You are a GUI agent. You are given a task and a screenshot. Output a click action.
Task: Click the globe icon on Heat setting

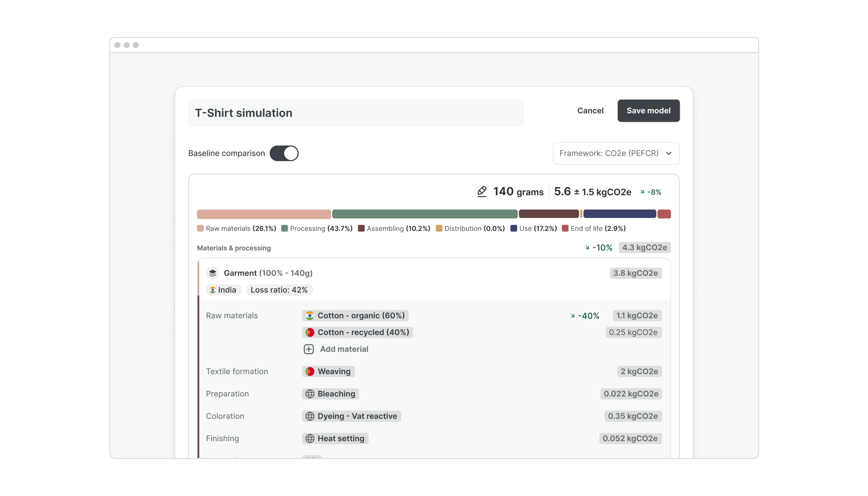(310, 439)
